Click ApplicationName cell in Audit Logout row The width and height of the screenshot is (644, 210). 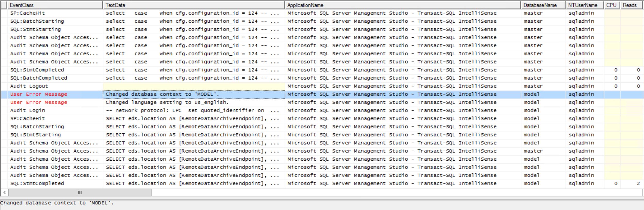coord(403,86)
